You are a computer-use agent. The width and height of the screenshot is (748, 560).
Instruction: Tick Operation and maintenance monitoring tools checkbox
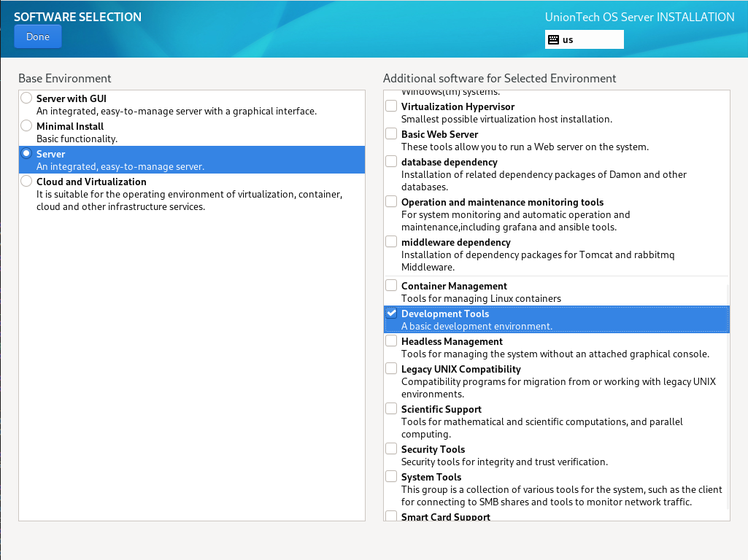(x=391, y=201)
